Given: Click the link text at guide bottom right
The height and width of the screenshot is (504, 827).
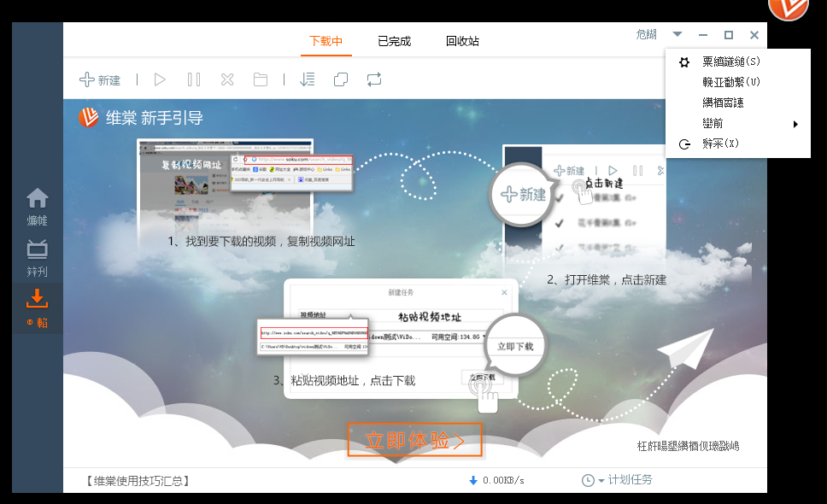Looking at the screenshot, I should tap(689, 447).
